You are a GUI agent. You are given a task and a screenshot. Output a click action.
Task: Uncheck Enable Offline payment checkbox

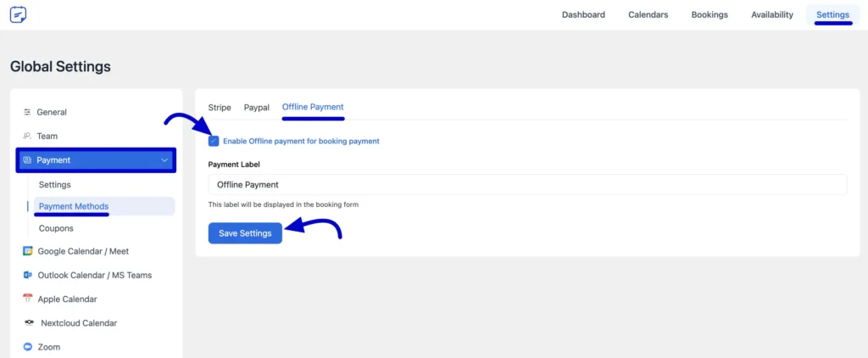214,141
